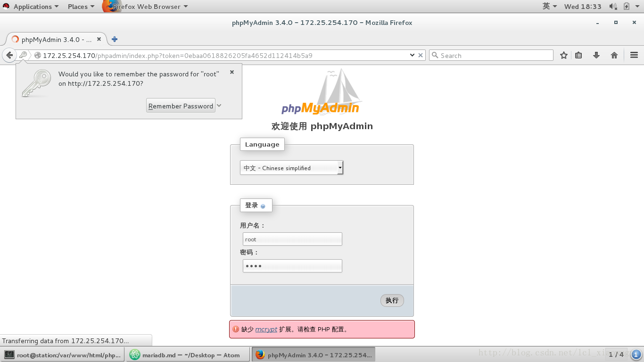Click the 欢迎使用 phpMyAdmin heading
This screenshot has height=362, width=644.
point(322,126)
